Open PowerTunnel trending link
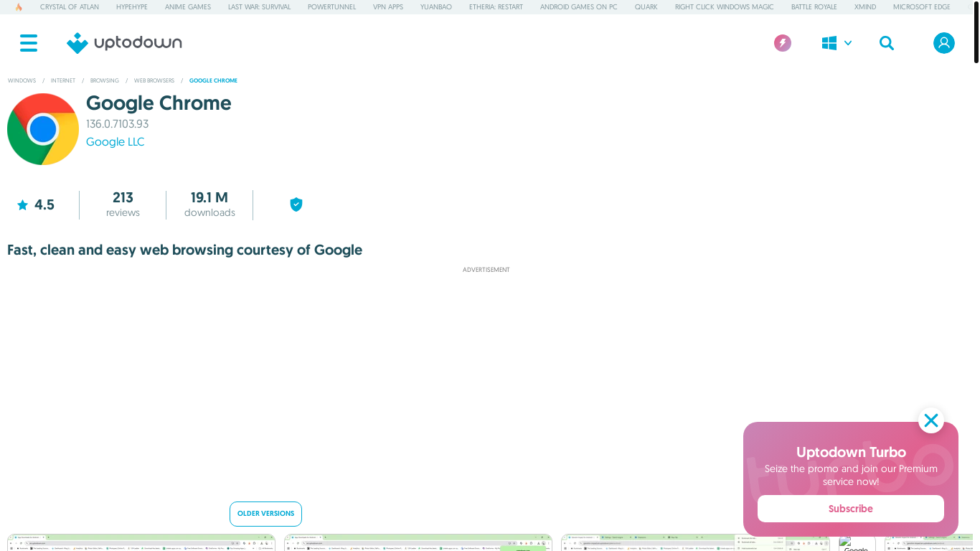This screenshot has height=551, width=980. 331,7
